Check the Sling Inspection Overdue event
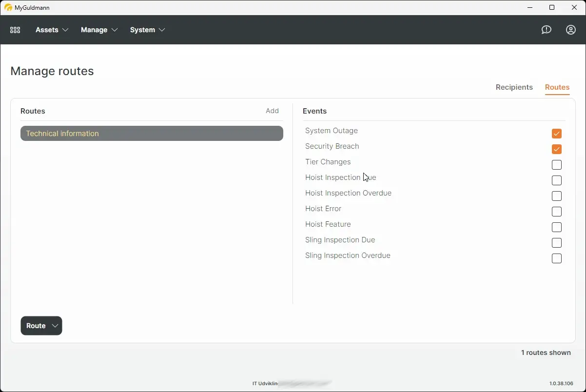The height and width of the screenshot is (392, 586). click(556, 258)
